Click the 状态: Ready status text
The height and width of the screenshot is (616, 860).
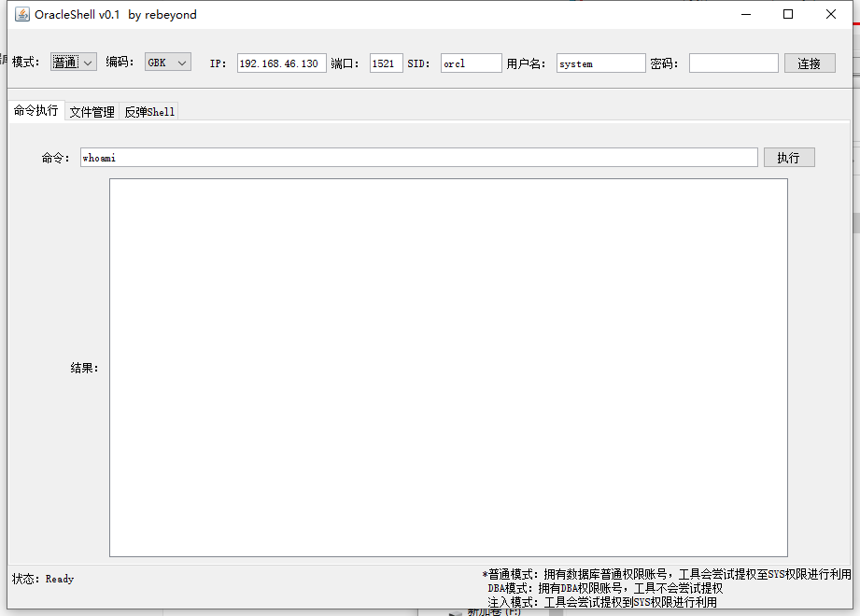[43, 579]
